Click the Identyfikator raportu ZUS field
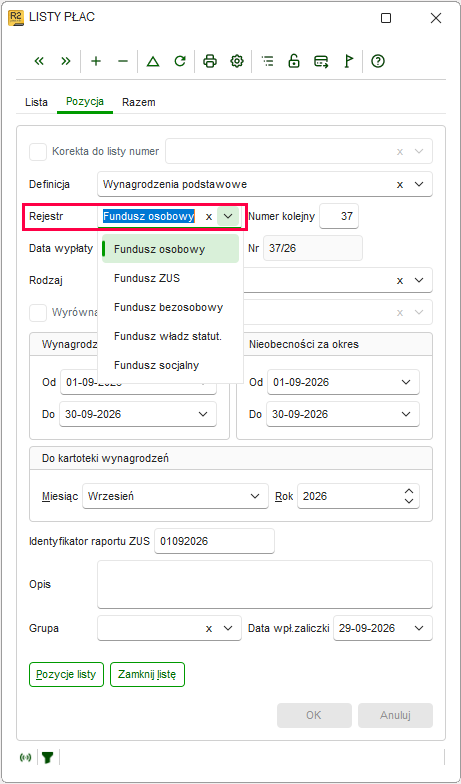Image resolution: width=461 pixels, height=784 pixels. tap(214, 541)
